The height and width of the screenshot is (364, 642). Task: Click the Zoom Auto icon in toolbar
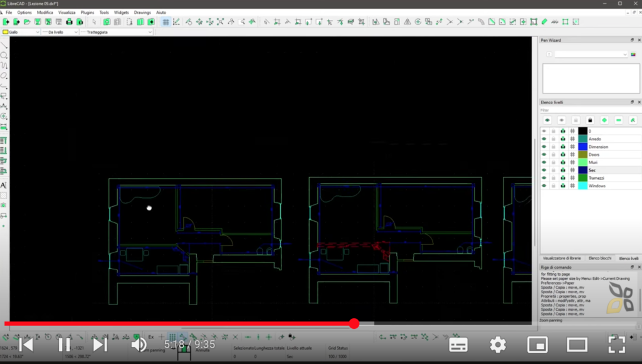tap(220, 22)
